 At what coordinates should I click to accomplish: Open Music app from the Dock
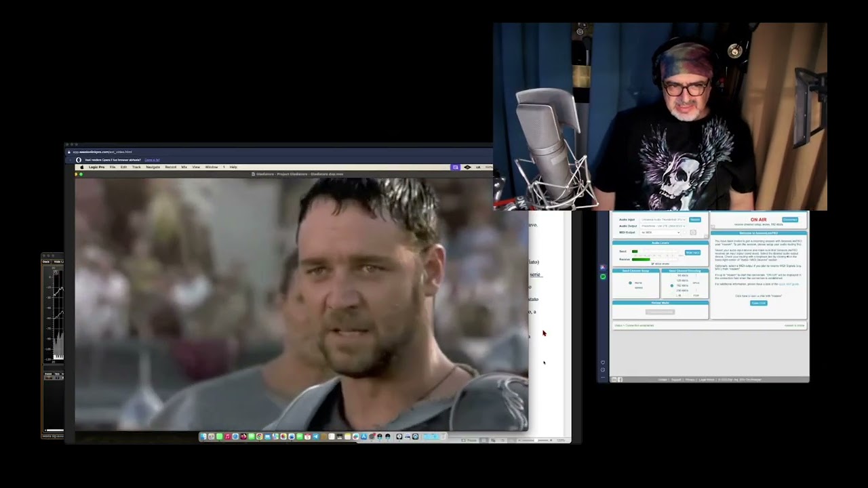click(x=227, y=436)
